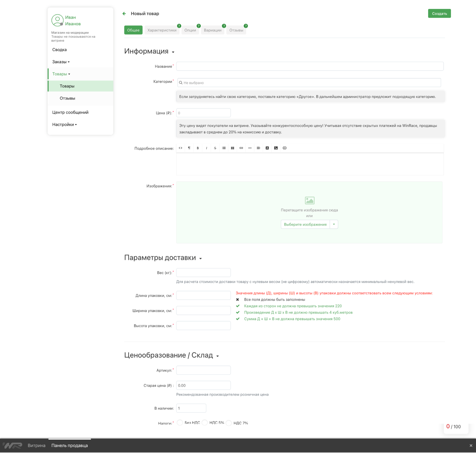The width and height of the screenshot is (476, 453).
Task: Switch to the Характеристики tab
Action: [162, 30]
